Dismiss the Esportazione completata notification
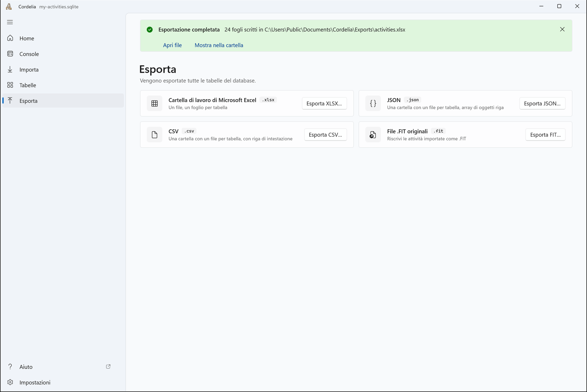The width and height of the screenshot is (587, 392). (562, 29)
